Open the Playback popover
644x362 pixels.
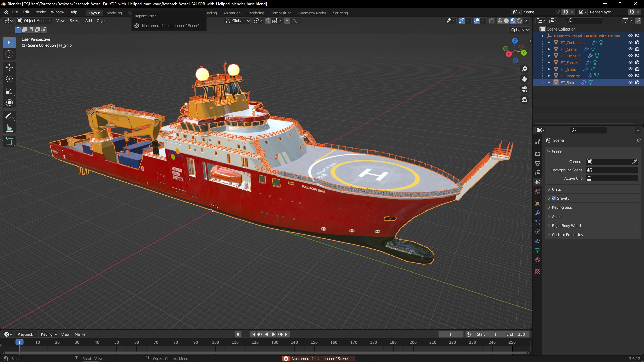coord(27,334)
